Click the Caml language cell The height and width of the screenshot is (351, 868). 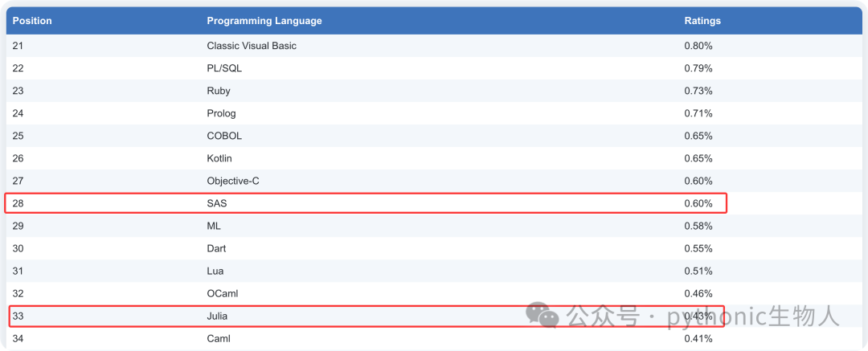click(219, 339)
